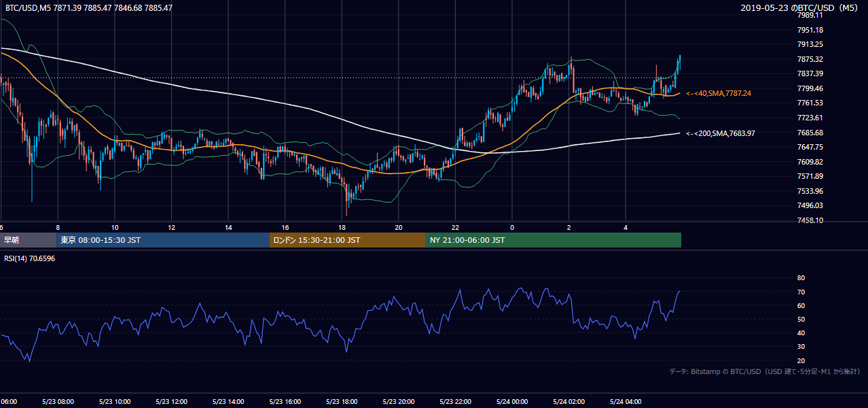
Task: Click the BTC/USD,M5 price header text
Action: pyautogui.click(x=88, y=7)
